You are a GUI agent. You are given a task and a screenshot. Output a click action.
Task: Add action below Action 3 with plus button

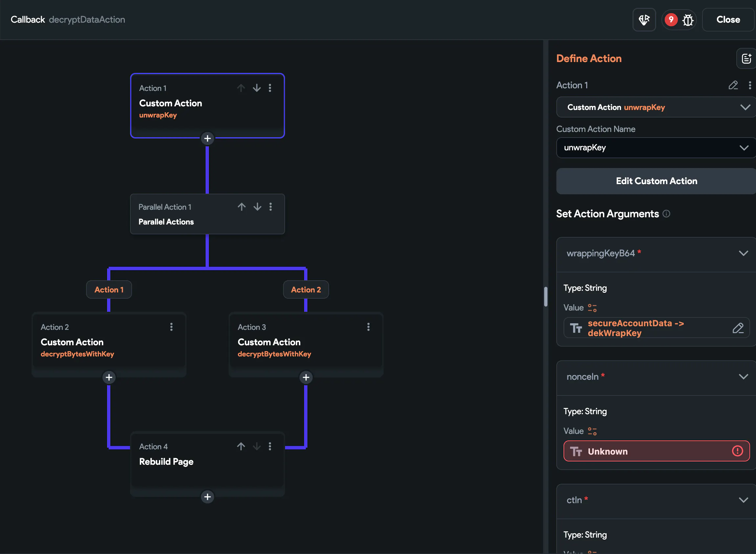coord(306,378)
